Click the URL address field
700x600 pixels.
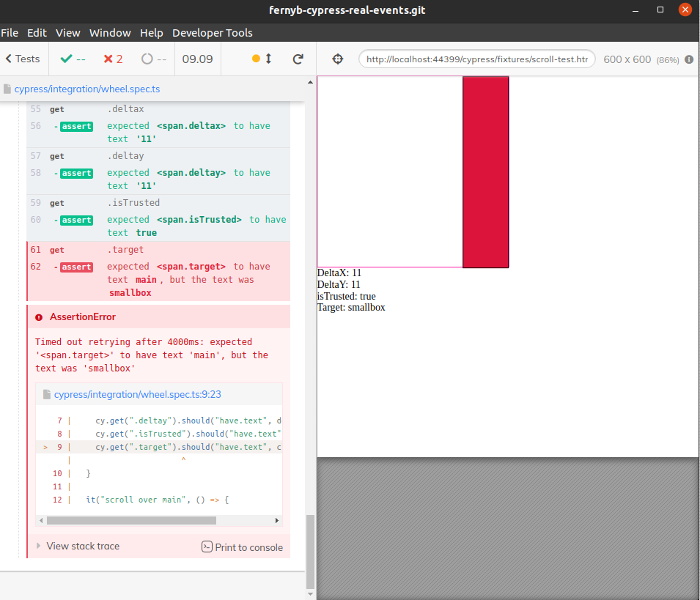(476, 59)
